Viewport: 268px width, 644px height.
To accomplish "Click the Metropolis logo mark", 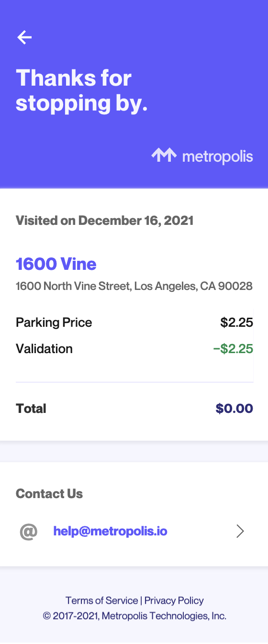I will click(164, 155).
